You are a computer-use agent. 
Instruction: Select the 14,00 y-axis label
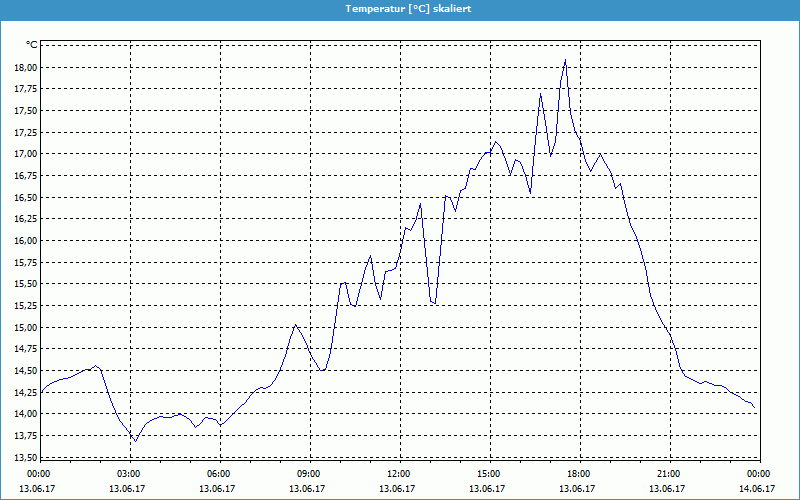25,414
